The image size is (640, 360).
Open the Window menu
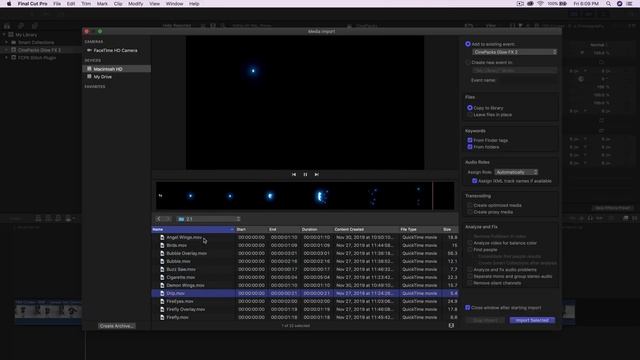pyautogui.click(x=174, y=4)
